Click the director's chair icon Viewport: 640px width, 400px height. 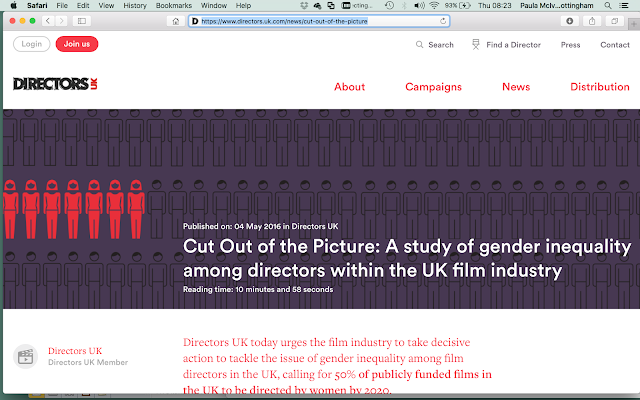(x=476, y=44)
